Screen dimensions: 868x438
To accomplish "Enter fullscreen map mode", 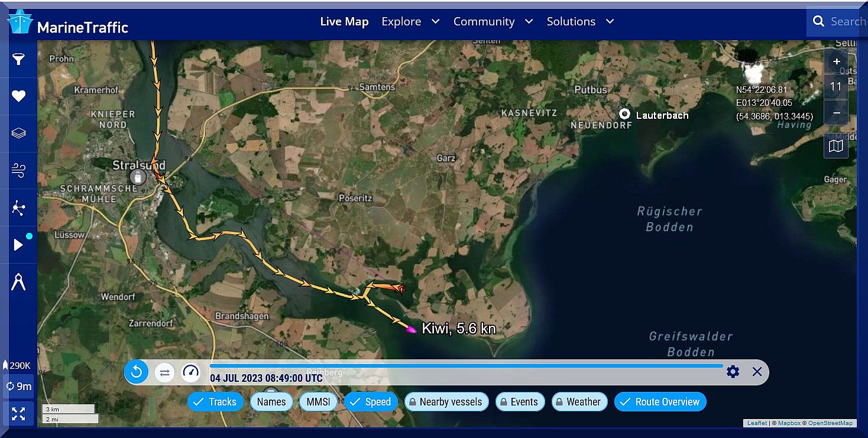I will click(19, 413).
